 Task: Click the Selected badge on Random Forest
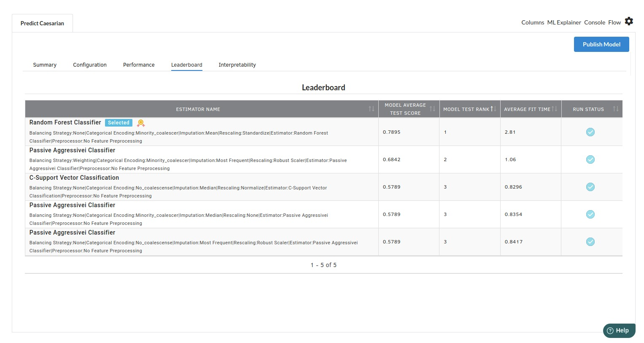(x=119, y=123)
